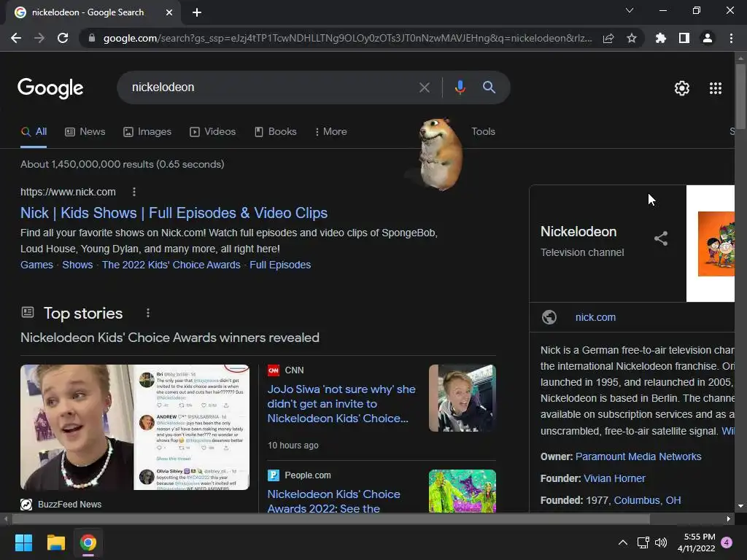The image size is (747, 560).
Task: Open the Nick Kids Shows result title
Action: click(x=174, y=213)
